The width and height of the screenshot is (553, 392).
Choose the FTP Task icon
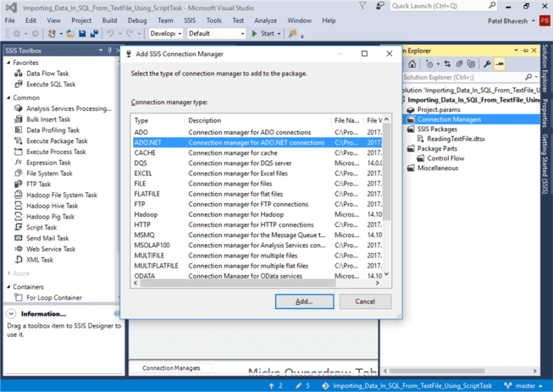(x=19, y=184)
